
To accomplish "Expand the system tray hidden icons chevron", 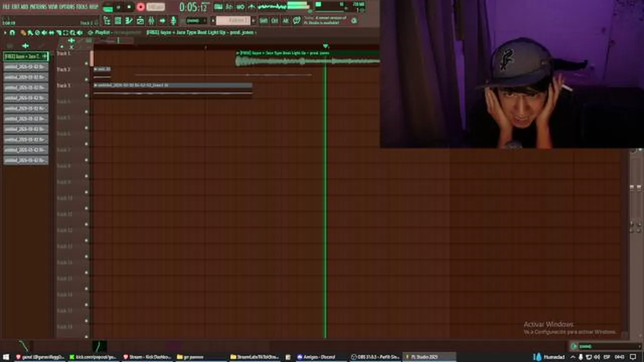I will coord(573,356).
